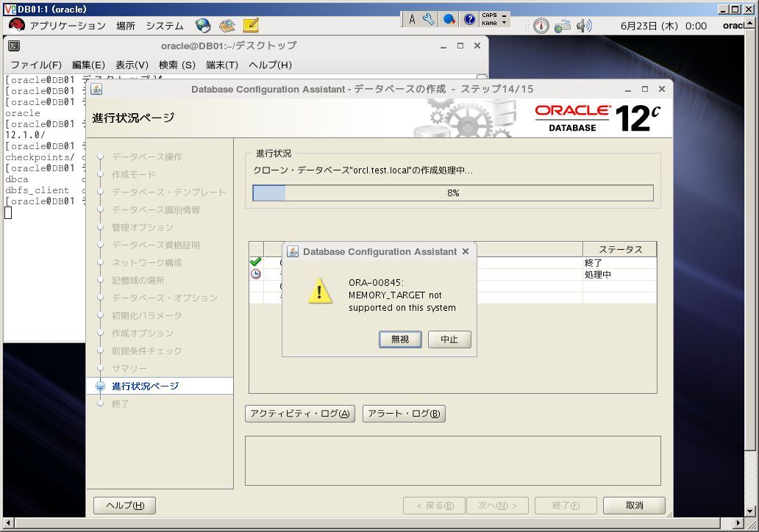Screen dimensions: 759x532
Task: Click the green checkmark completed step icon
Action: click(256, 262)
